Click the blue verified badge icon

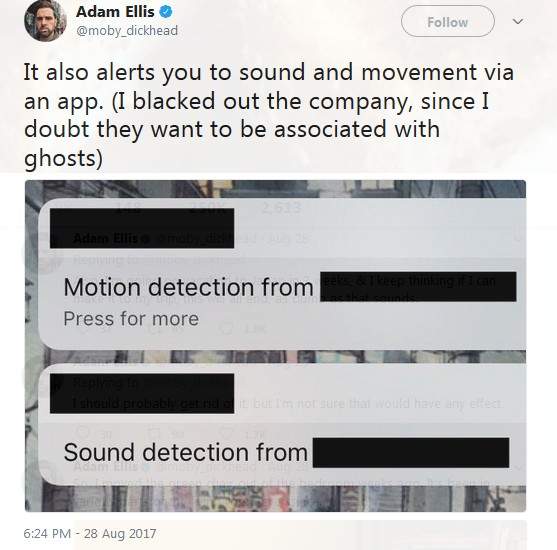(166, 12)
